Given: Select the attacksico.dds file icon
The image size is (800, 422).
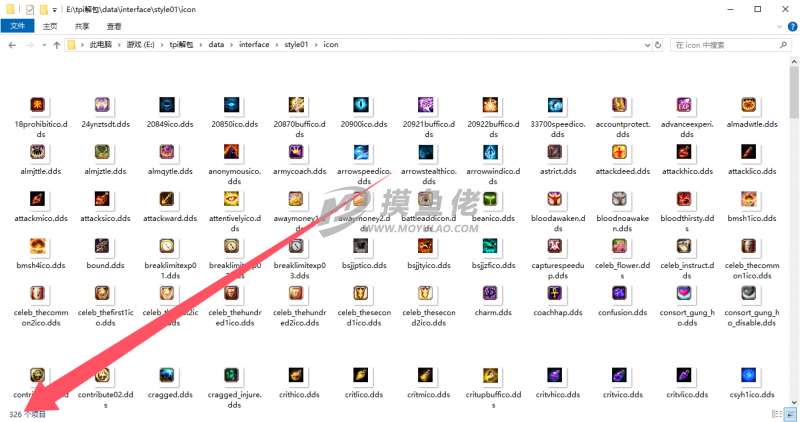Looking at the screenshot, I should [x=103, y=199].
